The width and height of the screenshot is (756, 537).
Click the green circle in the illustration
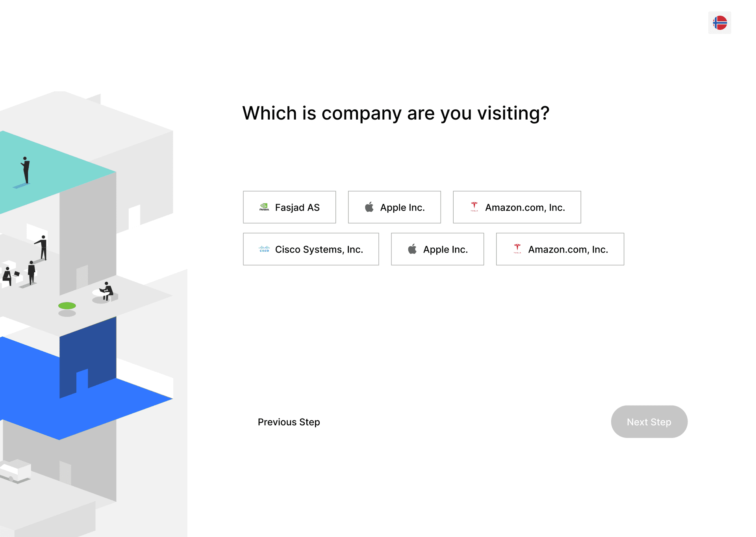[x=67, y=306]
